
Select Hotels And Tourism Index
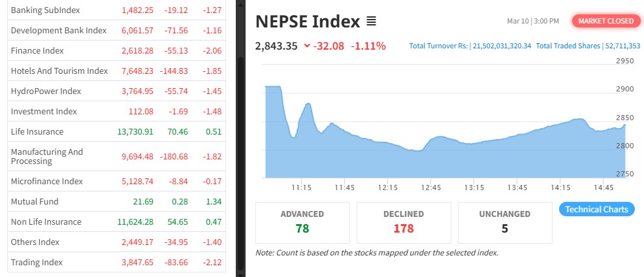click(x=59, y=71)
